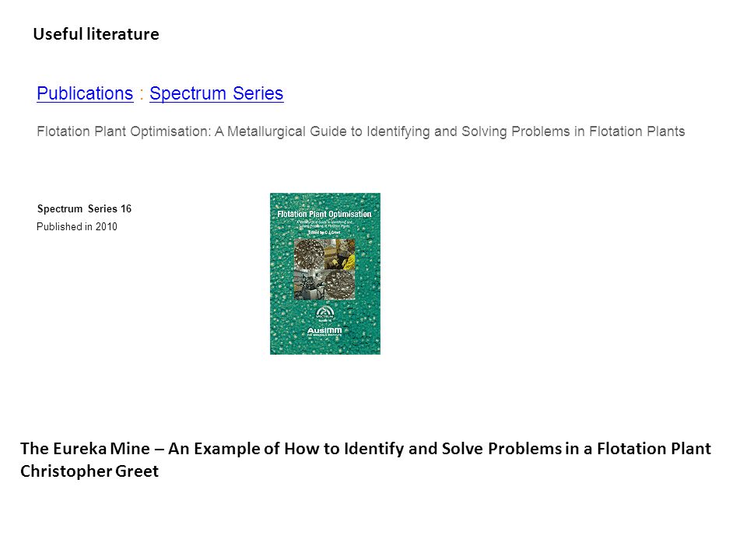
Task: Click the bold 'Spectrum Series 16' label
Action: (84, 208)
